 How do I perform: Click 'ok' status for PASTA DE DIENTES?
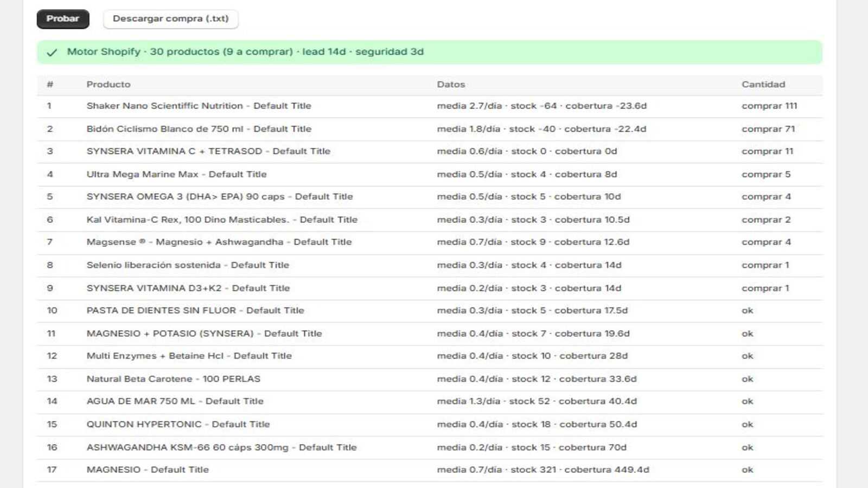748,311
